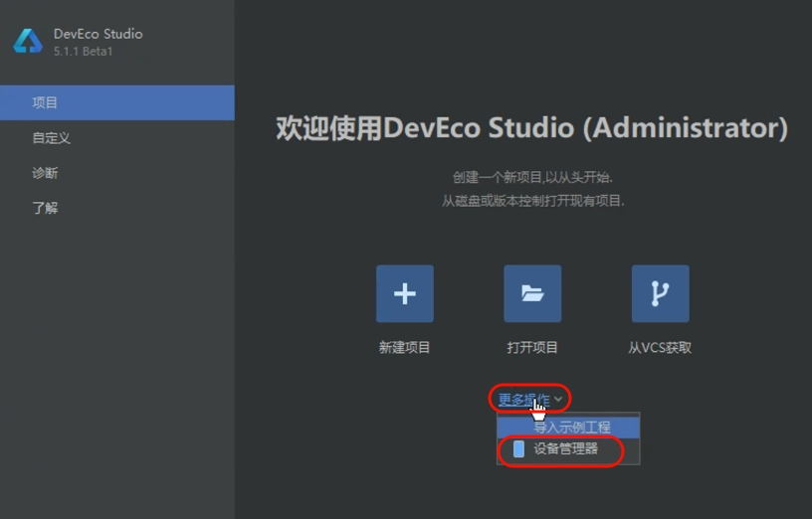Click the 5.1.1 Beta1 version text
Image resolution: width=812 pixels, height=519 pixels.
83,52
